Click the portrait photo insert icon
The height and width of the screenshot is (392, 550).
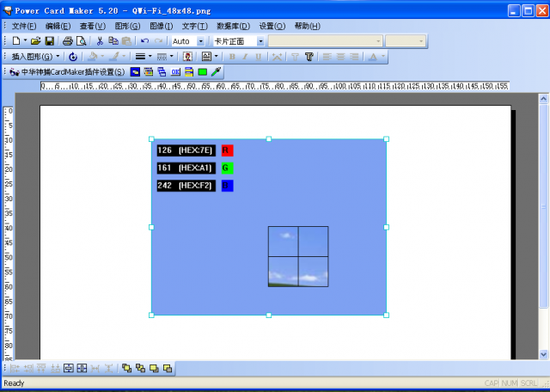pos(186,57)
